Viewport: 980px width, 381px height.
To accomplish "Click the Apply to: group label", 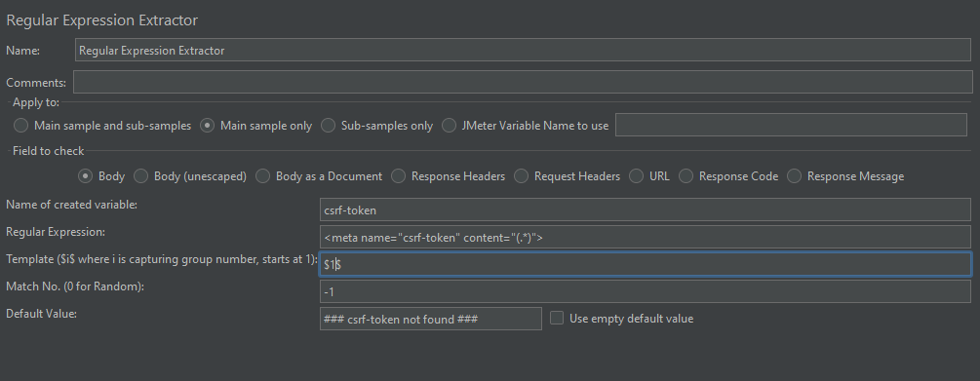I will 36,102.
